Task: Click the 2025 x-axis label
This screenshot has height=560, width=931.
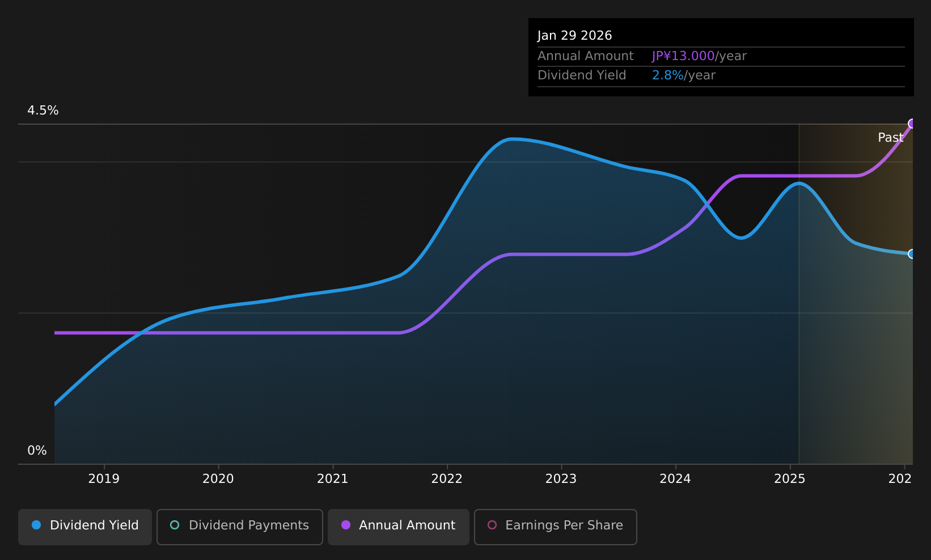Action: point(790,479)
